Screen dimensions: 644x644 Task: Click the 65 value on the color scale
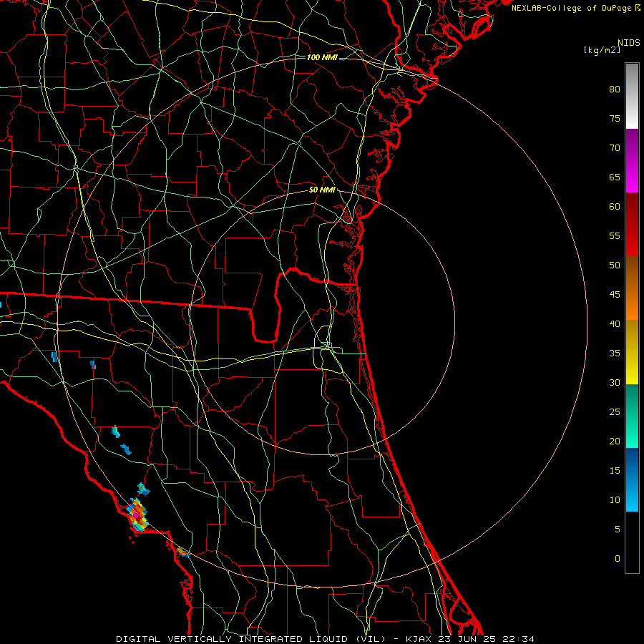[x=615, y=177]
